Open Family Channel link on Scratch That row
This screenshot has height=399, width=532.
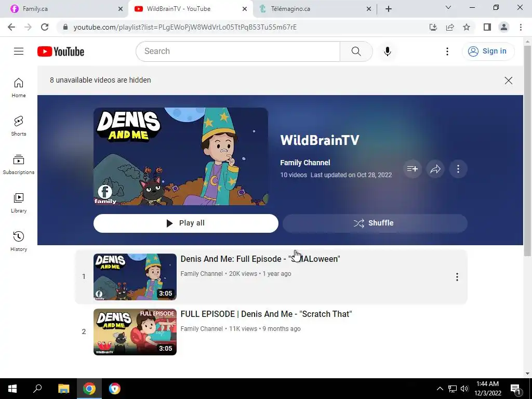pyautogui.click(x=202, y=328)
